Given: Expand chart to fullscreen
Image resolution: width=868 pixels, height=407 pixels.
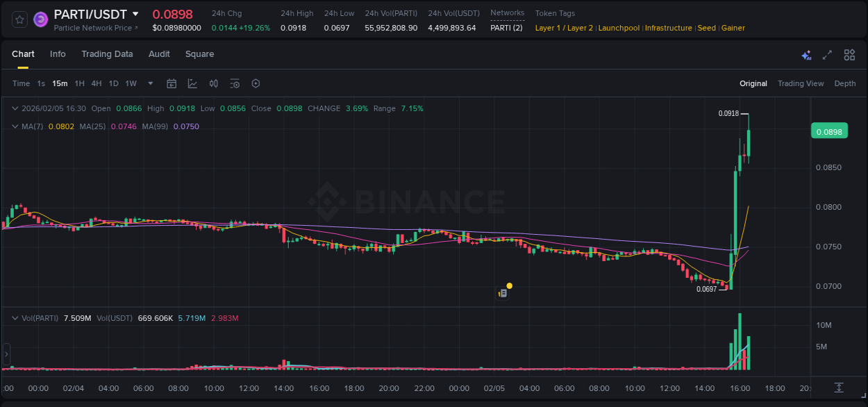Looking at the screenshot, I should coord(827,54).
